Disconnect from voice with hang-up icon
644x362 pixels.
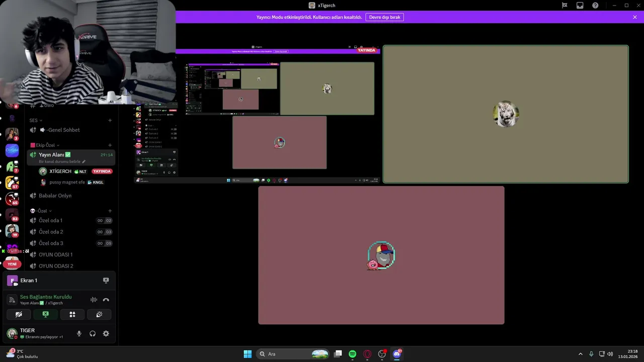tap(106, 300)
